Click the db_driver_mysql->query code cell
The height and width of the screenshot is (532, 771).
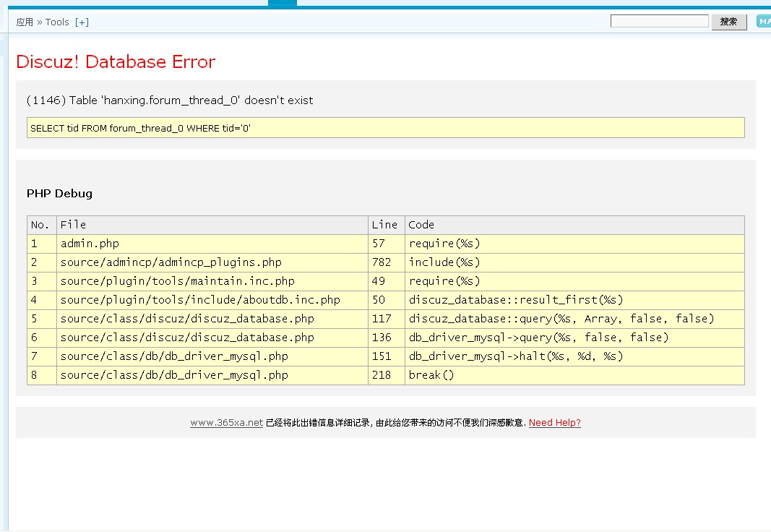tap(574, 338)
